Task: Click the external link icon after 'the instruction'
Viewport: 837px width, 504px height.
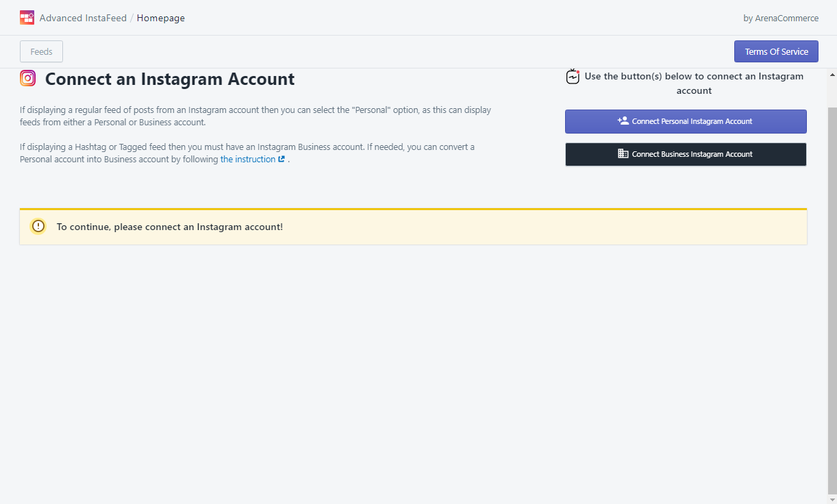Action: coord(282,159)
